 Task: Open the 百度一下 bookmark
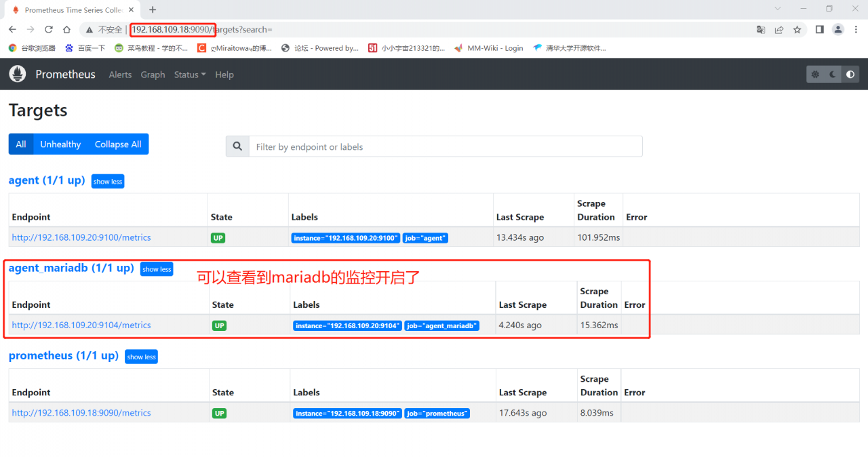(85, 48)
